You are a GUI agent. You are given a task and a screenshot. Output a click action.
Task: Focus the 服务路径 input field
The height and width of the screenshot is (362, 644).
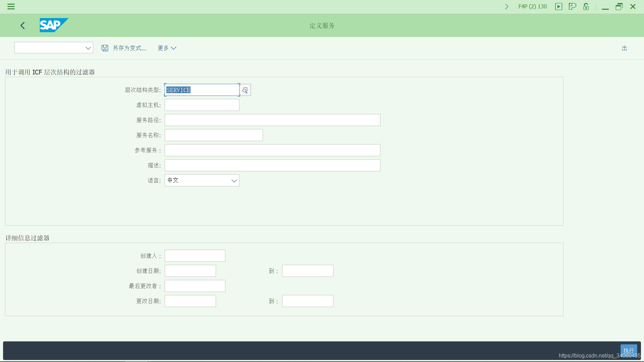pos(272,120)
